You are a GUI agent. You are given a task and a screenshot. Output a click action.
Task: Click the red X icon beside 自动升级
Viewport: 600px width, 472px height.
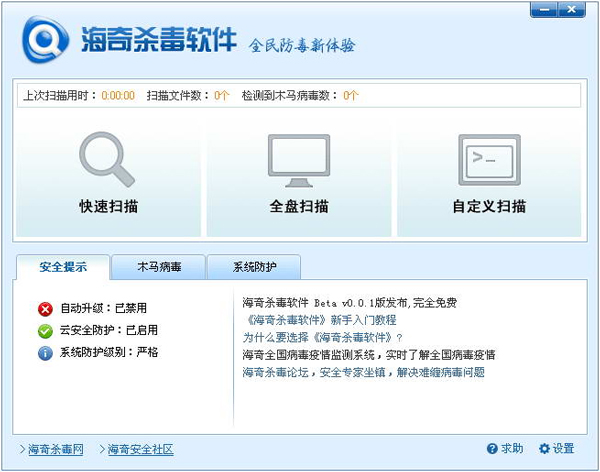click(45, 309)
